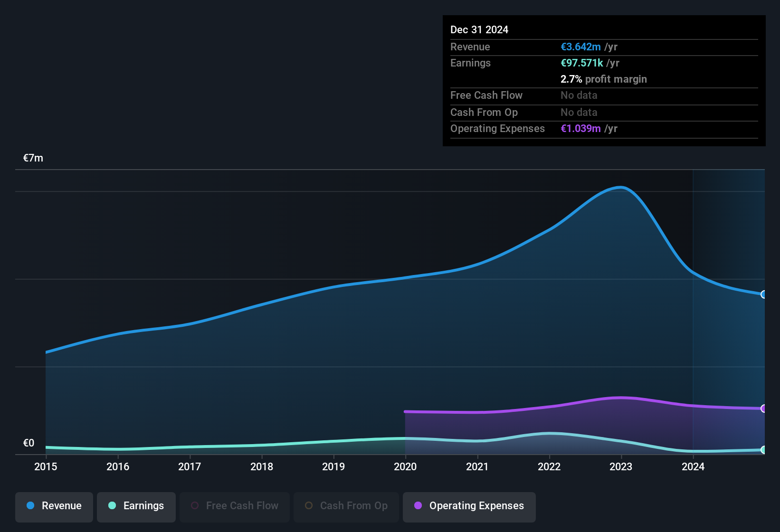Toggle the Earnings legend series
This screenshot has width=780, height=532.
[136, 506]
